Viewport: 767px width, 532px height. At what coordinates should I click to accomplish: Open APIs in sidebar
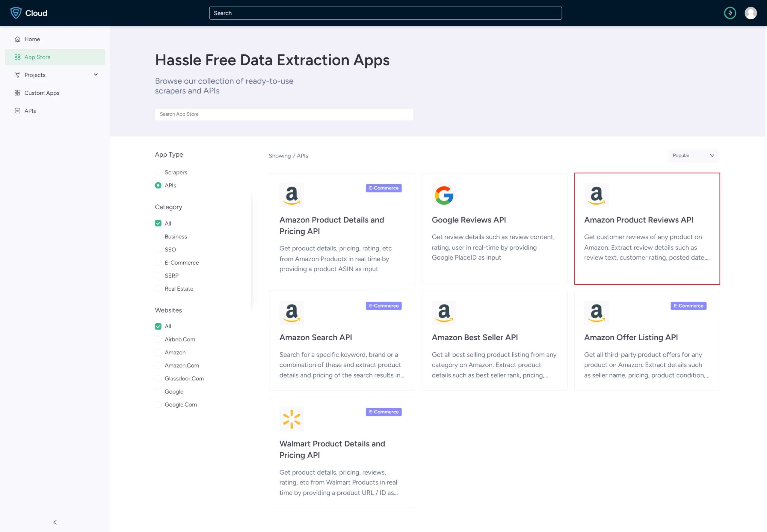pyautogui.click(x=55, y=111)
